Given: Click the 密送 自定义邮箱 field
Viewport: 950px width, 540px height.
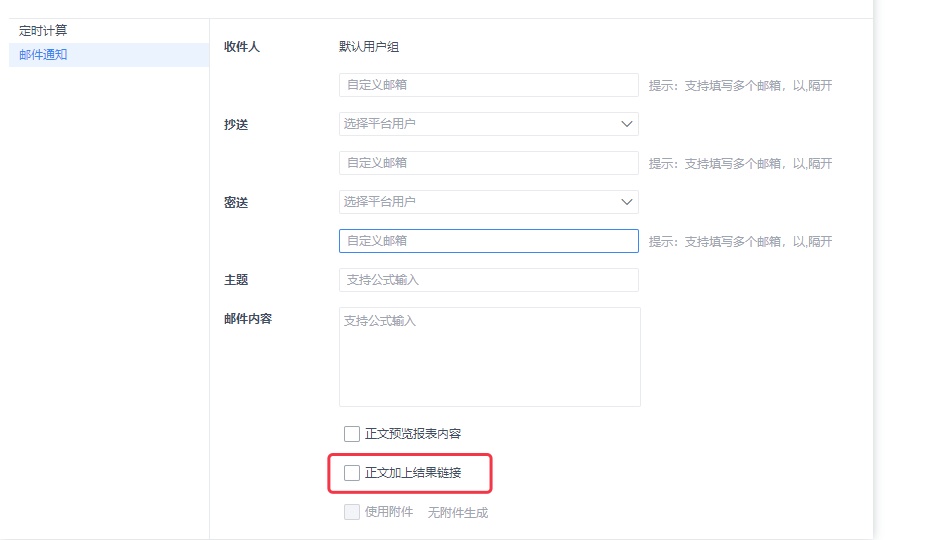Looking at the screenshot, I should point(488,241).
